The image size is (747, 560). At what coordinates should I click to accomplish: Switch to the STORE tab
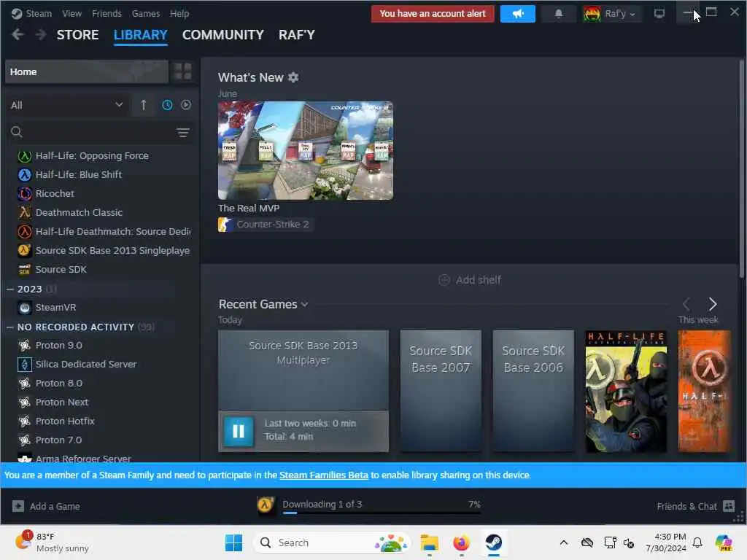pyautogui.click(x=77, y=35)
